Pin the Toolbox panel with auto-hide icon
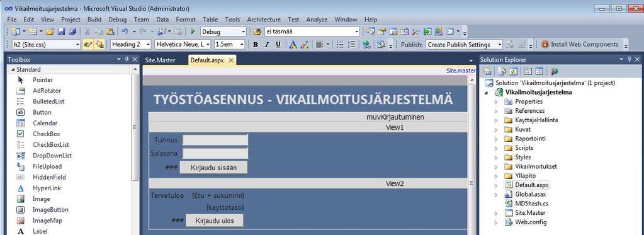This screenshot has width=644, height=235. [127, 60]
